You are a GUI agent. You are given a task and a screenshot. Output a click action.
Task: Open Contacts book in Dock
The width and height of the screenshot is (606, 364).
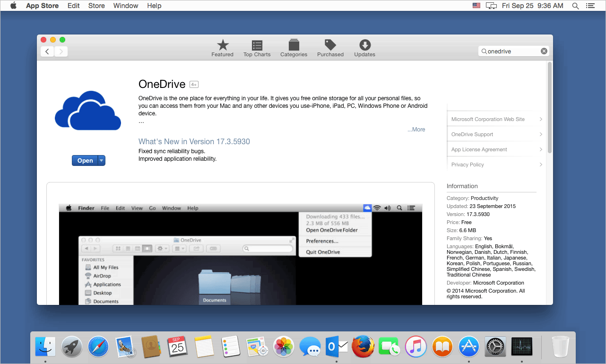(151, 347)
